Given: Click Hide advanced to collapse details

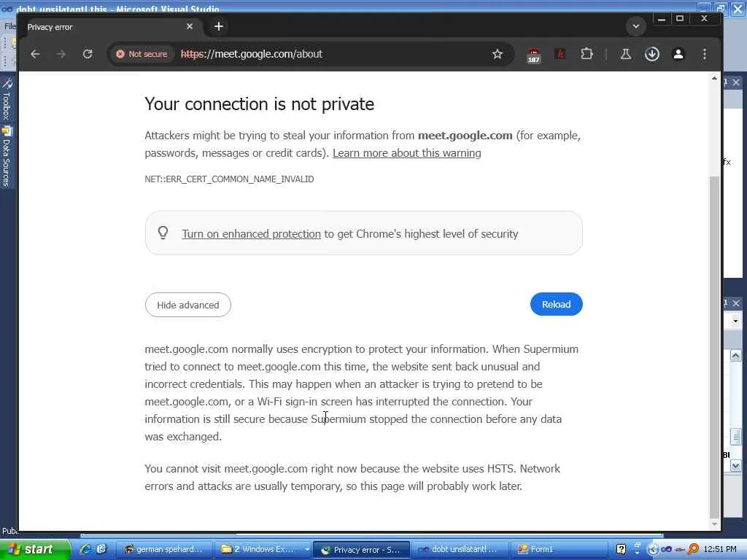Looking at the screenshot, I should [x=187, y=305].
